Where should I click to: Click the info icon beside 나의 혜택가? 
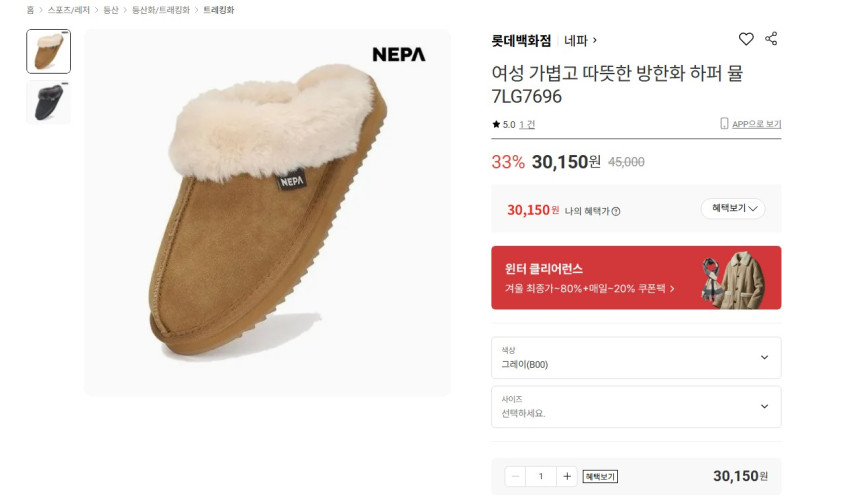616,211
